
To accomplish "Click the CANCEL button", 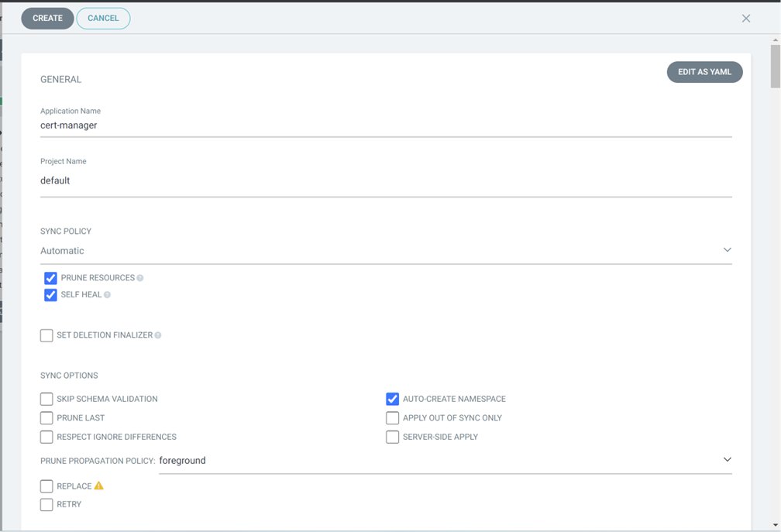I will pos(103,19).
